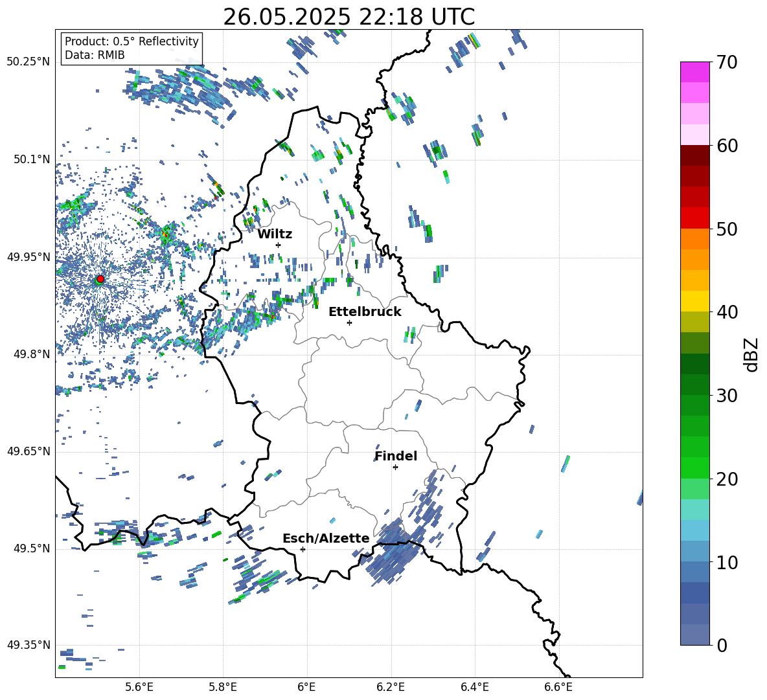Click the Wiltz city label

pos(275,234)
